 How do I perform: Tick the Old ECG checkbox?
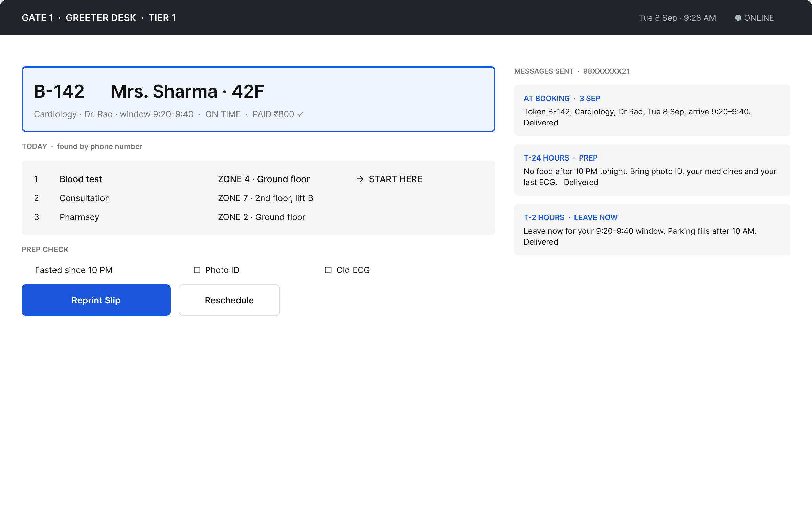328,270
